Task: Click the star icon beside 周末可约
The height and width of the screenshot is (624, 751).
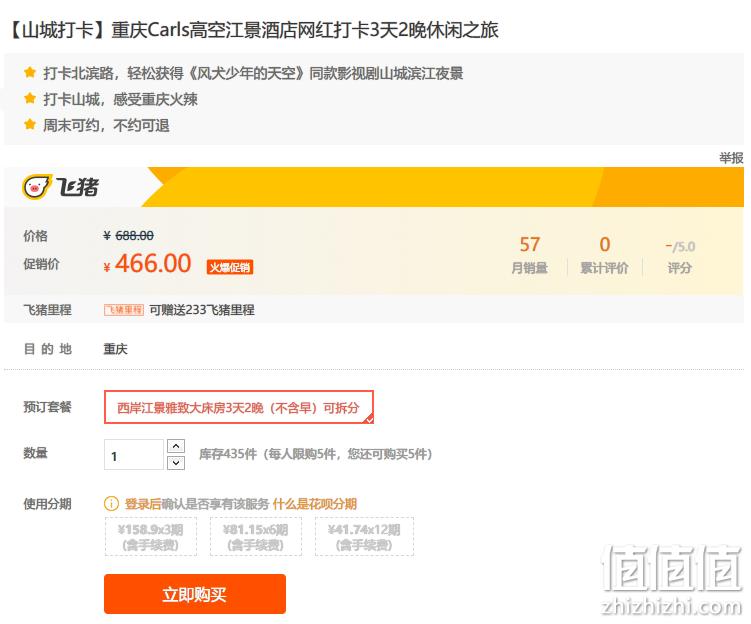Action: (x=30, y=125)
